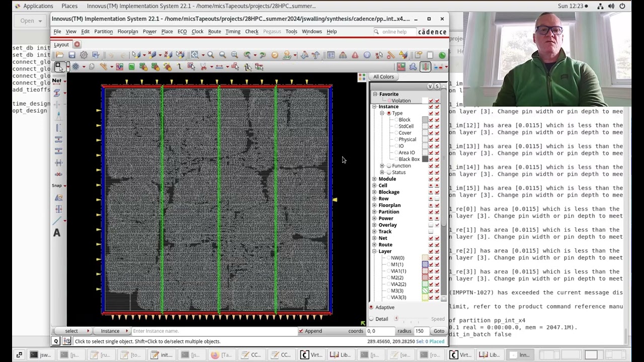Open Applications menu in top panel
Viewport: 644px width, 362px height.
click(38, 6)
